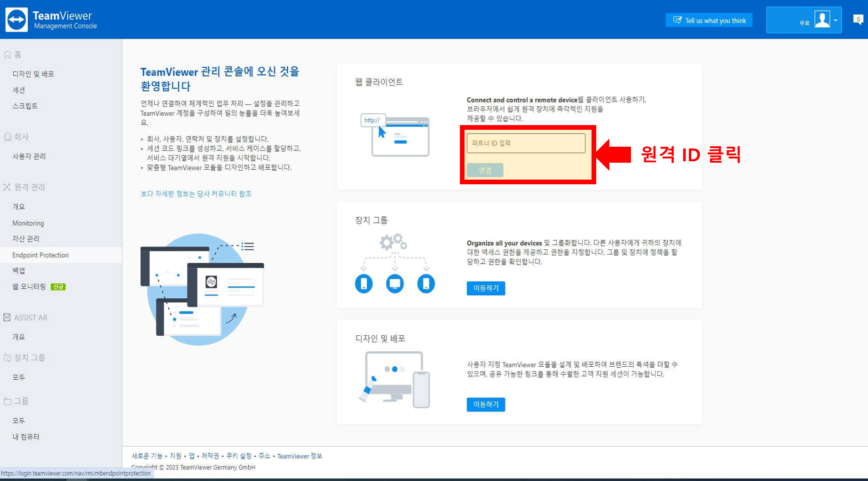Click the 연결 connect button
The image size is (868, 481).
[485, 170]
